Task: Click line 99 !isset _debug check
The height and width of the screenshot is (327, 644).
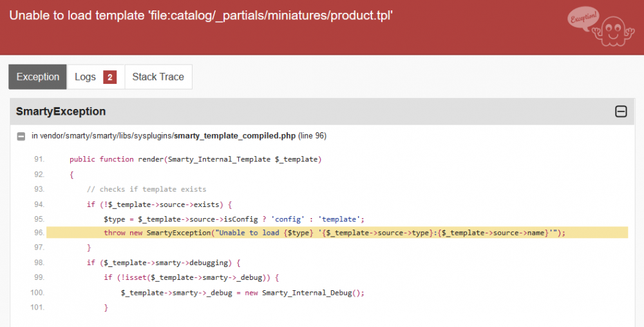Action: [x=191, y=277]
